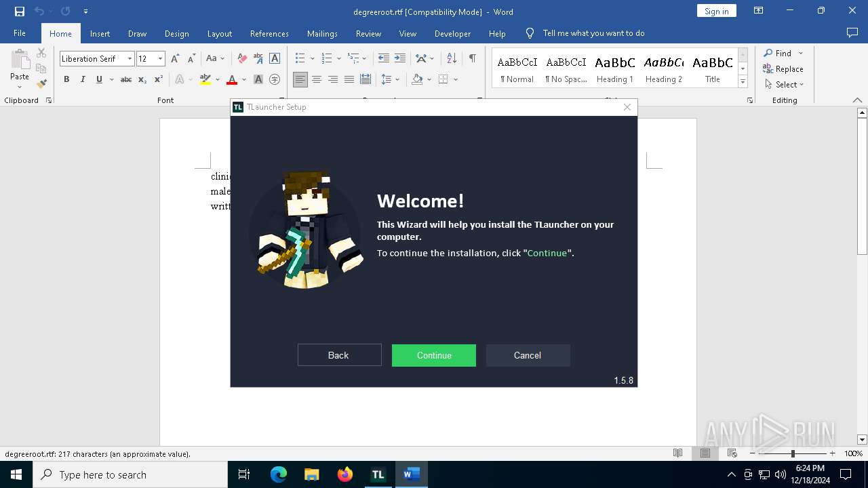Increase font size with Grow Font icon
The image size is (868, 488).
click(x=176, y=58)
